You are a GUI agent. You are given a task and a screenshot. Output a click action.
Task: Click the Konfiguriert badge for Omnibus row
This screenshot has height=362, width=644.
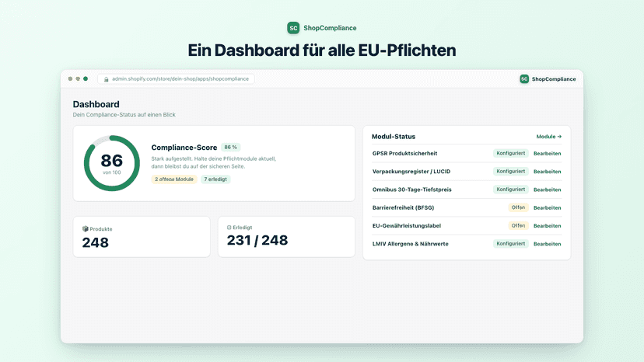[510, 190]
